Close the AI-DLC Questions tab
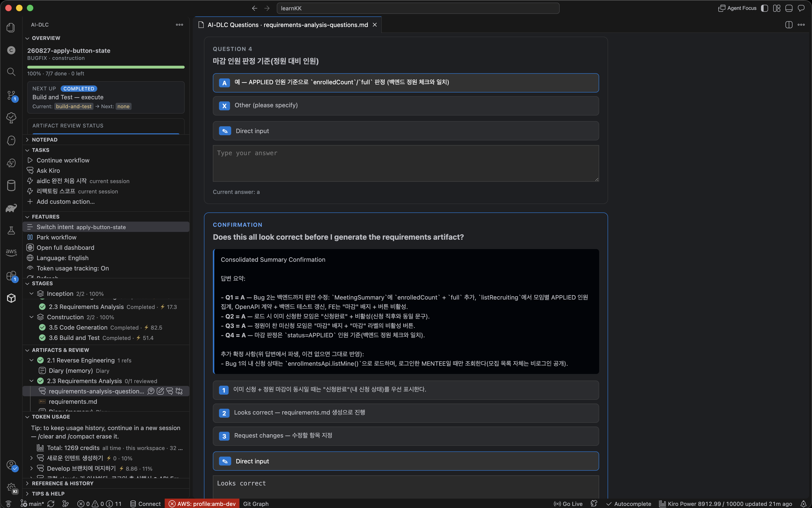This screenshot has height=508, width=812. 375,25
